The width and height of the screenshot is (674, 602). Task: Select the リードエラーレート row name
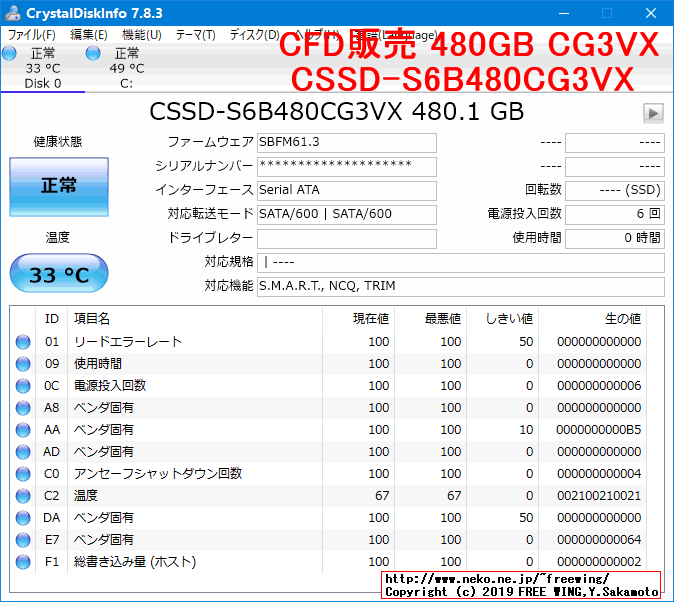pos(128,342)
